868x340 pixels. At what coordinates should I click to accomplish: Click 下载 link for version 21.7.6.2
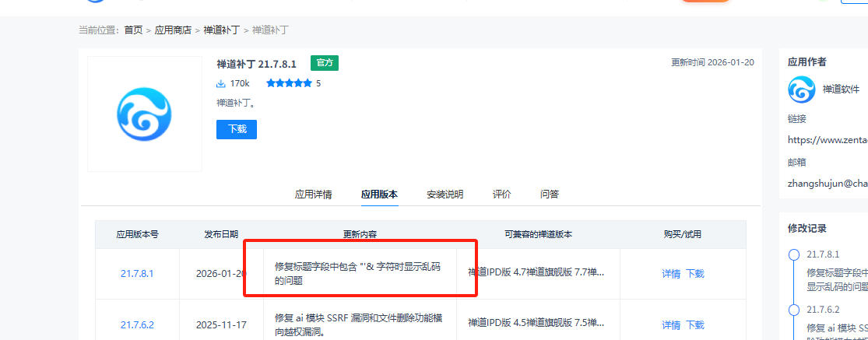pyautogui.click(x=695, y=325)
